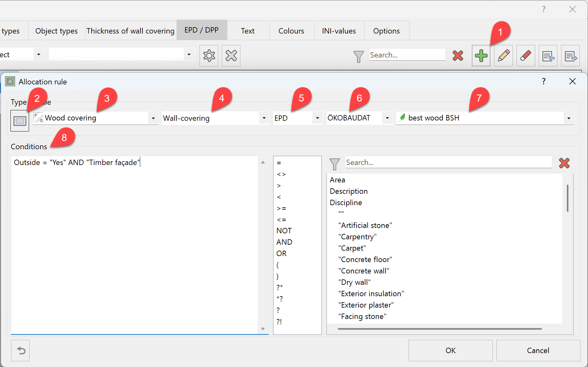Choose the "Concrete wall" value

(x=364, y=271)
